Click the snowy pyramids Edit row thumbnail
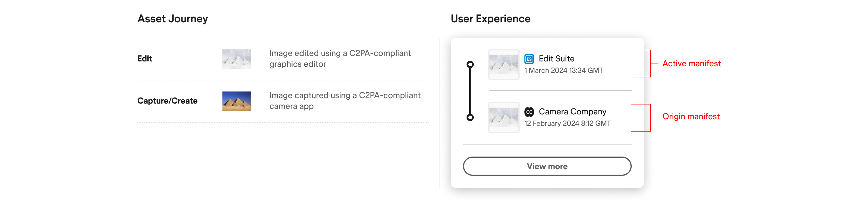Screen dimensions: 868x224 [237, 59]
